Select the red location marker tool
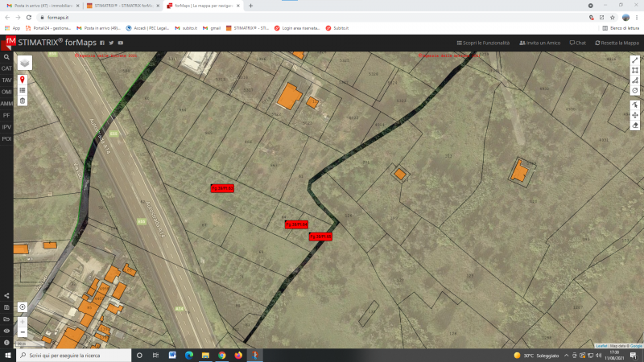The height and width of the screenshot is (362, 644). coord(23,80)
